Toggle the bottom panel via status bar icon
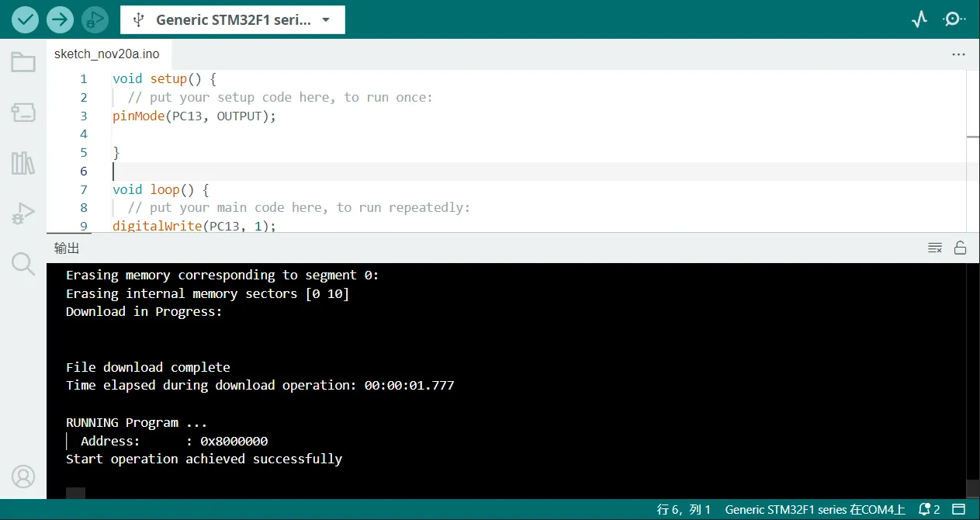The height and width of the screenshot is (520, 980). pyautogui.click(x=960, y=510)
